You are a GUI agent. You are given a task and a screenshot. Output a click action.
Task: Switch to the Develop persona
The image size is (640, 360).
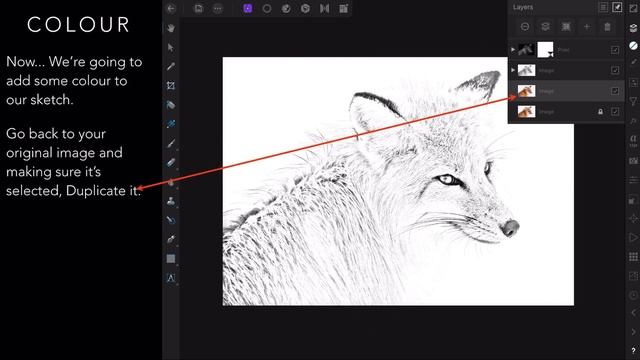(305, 9)
